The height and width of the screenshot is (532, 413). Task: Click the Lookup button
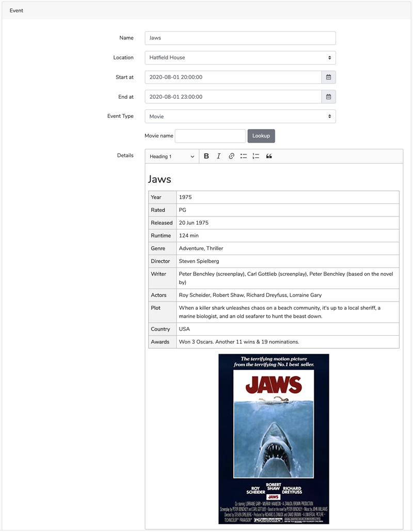[x=261, y=136]
